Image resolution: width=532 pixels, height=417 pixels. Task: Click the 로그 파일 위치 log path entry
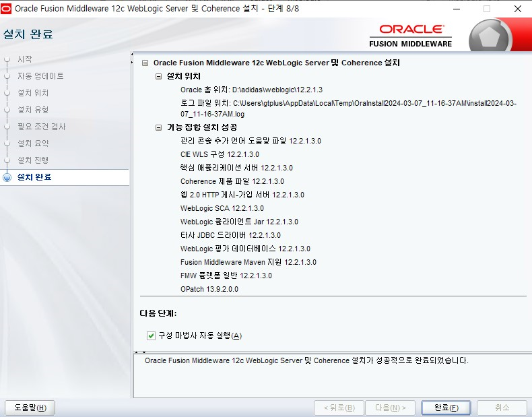pos(348,108)
